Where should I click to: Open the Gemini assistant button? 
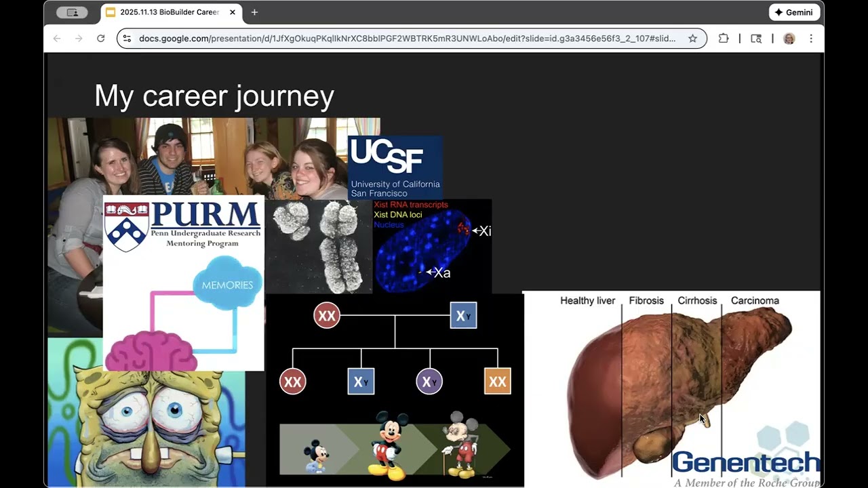(x=793, y=12)
